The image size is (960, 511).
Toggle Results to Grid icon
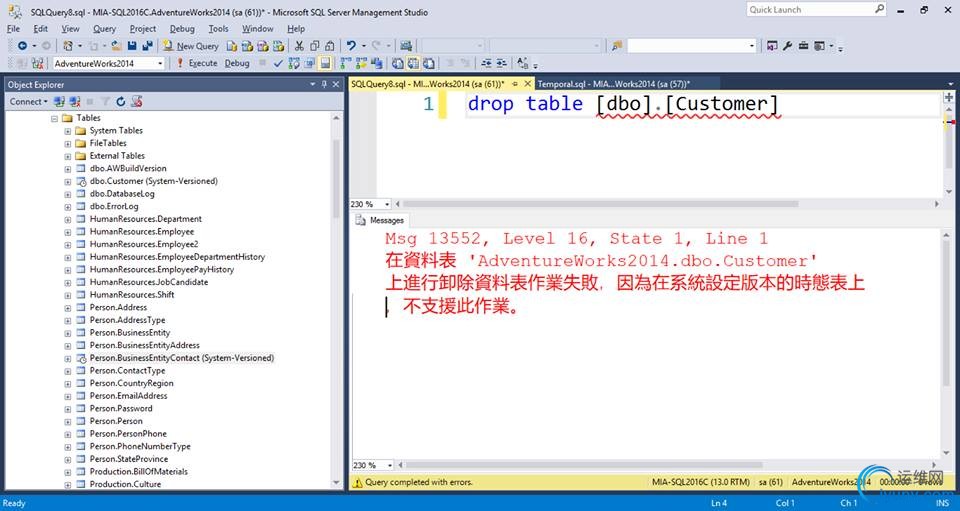414,63
